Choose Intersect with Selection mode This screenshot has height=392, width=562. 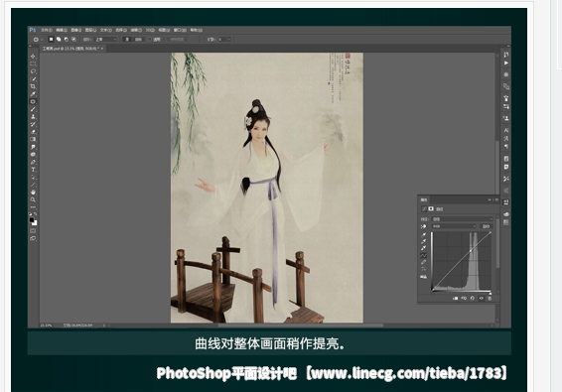pyautogui.click(x=73, y=40)
